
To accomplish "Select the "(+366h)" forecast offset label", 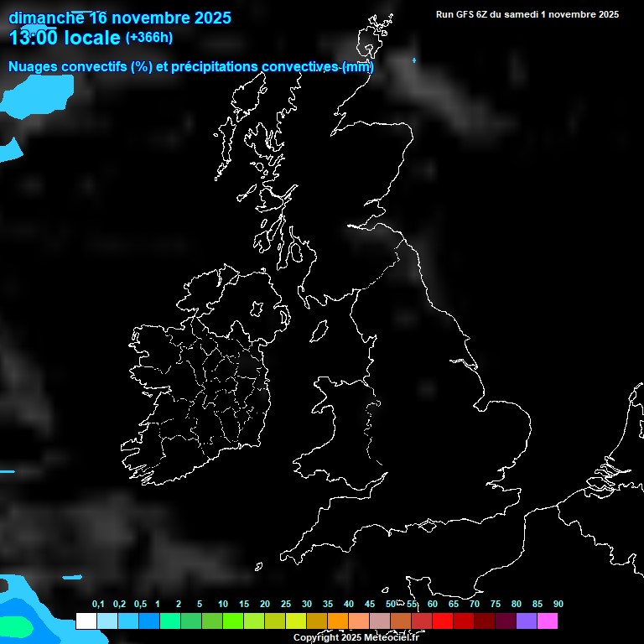I will (149, 38).
